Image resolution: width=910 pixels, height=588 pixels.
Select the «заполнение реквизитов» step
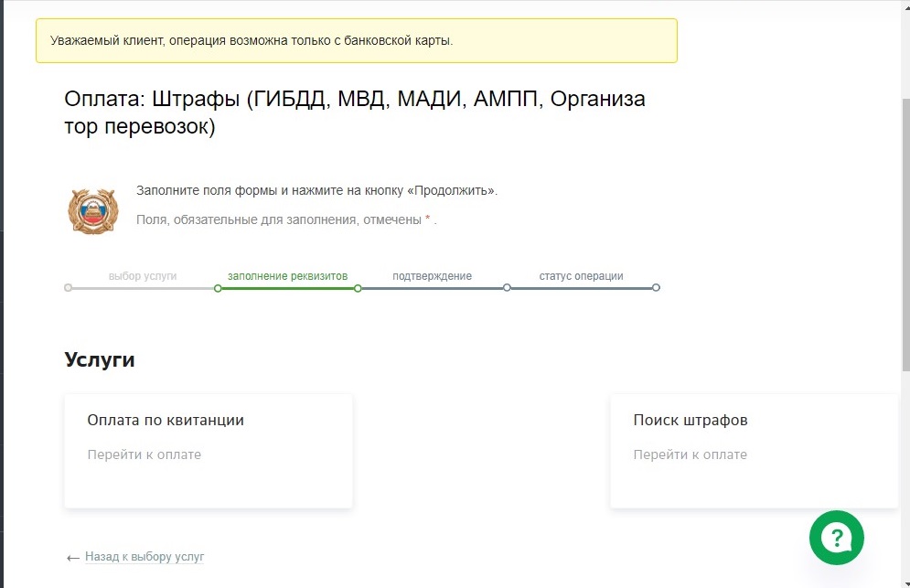[x=287, y=275]
